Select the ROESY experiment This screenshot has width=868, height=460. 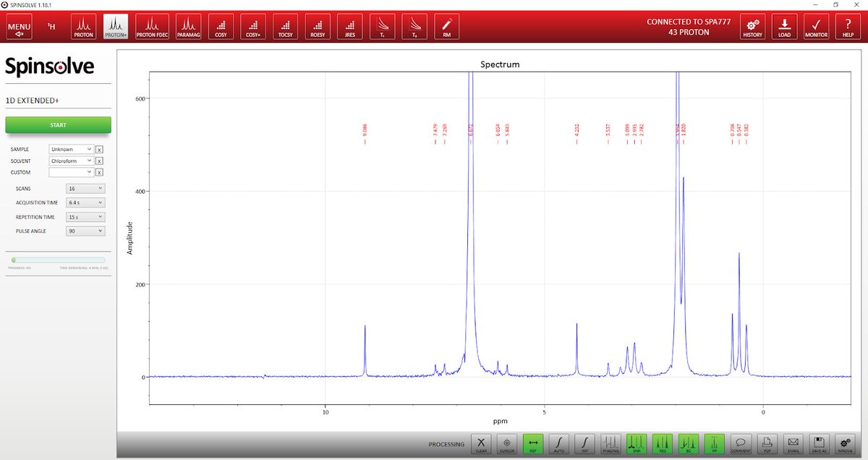[x=318, y=27]
